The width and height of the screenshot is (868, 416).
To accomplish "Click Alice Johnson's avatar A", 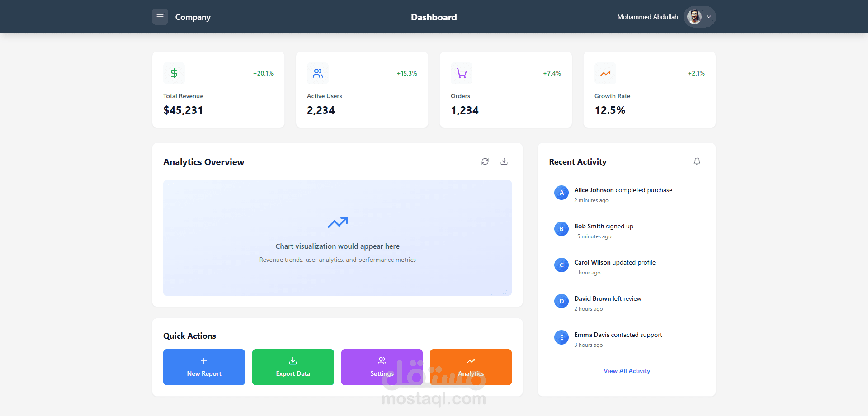I will pyautogui.click(x=561, y=193).
